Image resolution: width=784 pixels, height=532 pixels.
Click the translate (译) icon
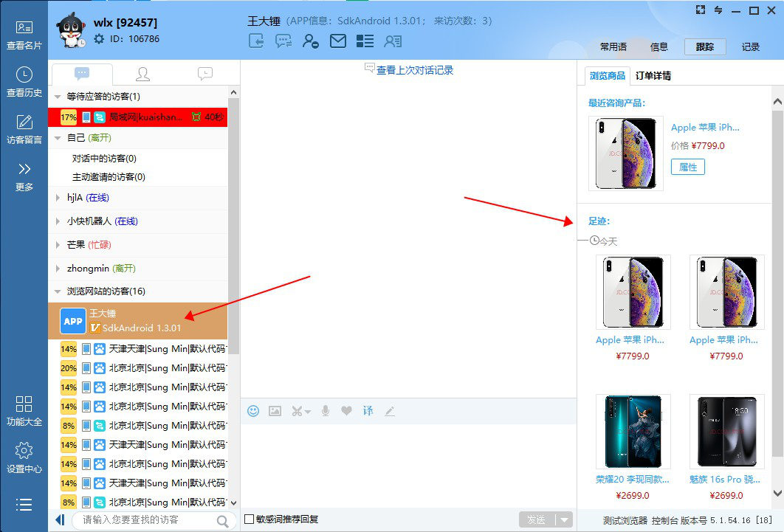368,411
